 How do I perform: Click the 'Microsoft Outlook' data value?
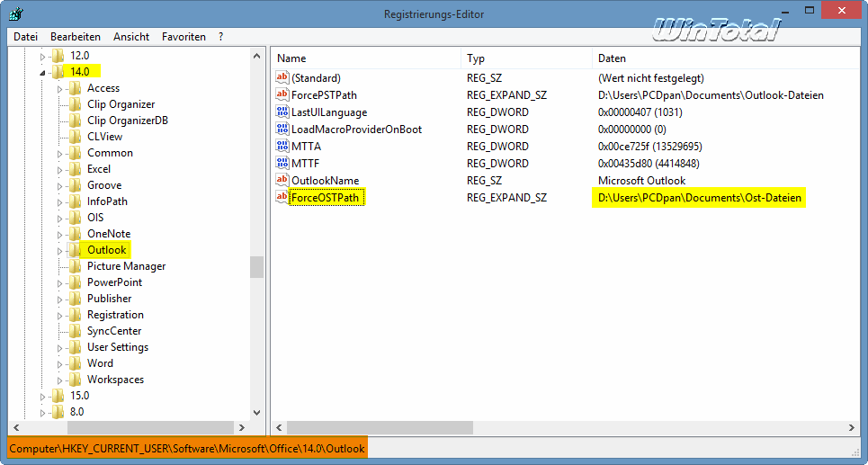(641, 181)
